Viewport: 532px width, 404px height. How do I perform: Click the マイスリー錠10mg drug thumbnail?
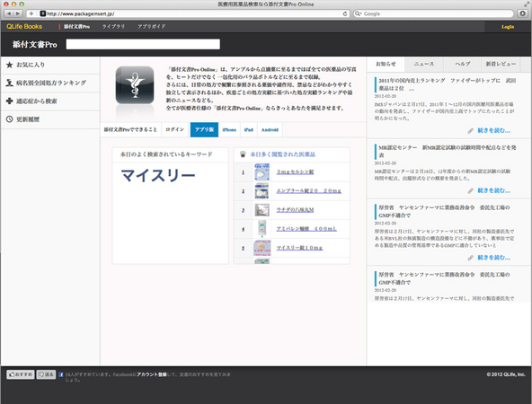click(262, 248)
